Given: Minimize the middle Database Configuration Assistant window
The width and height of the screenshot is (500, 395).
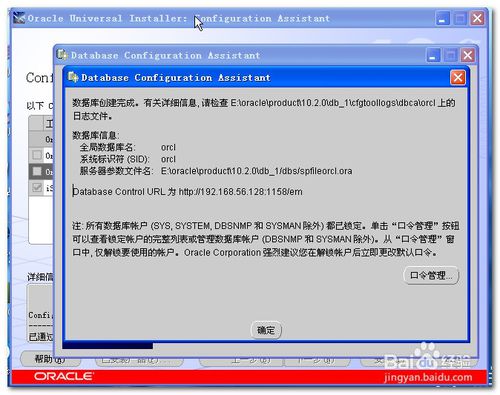Looking at the screenshot, I should [x=433, y=55].
